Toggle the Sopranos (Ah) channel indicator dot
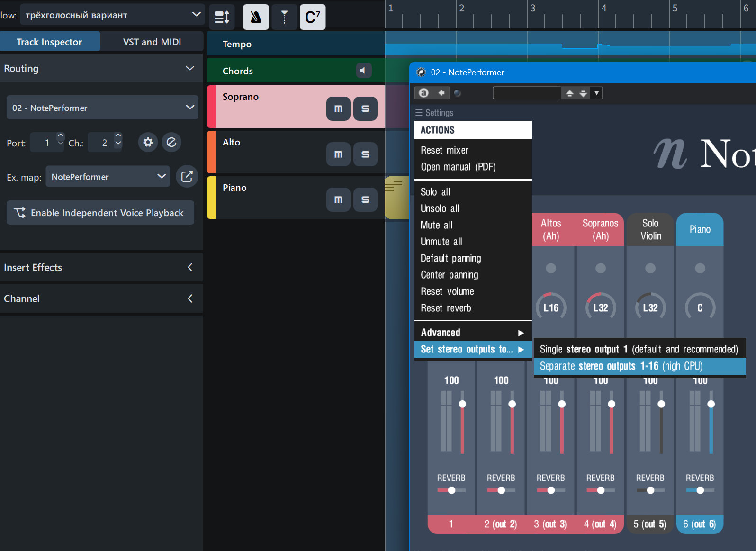756x551 pixels. click(601, 268)
